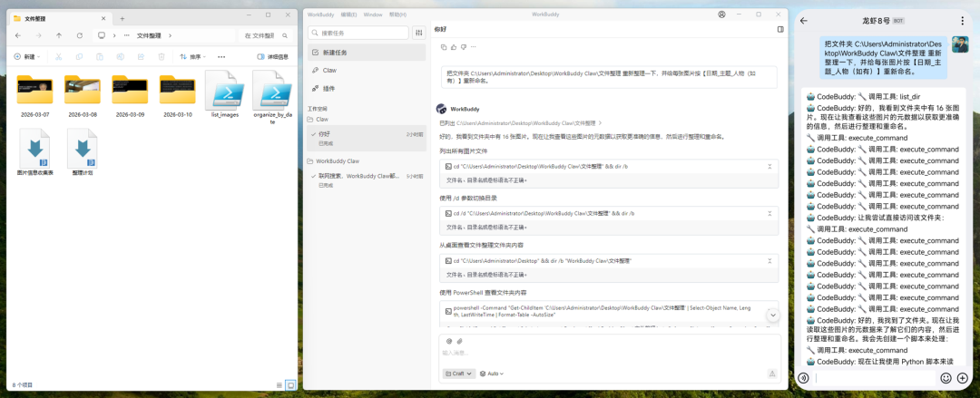Click the @ mention icon in message box
Image resolution: width=980 pixels, height=398 pixels.
coord(448,341)
